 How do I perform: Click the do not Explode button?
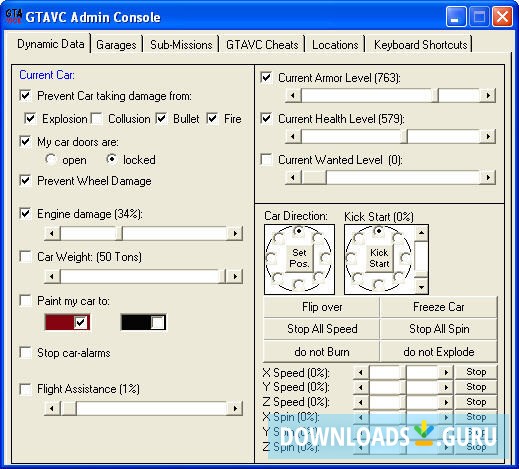click(439, 352)
